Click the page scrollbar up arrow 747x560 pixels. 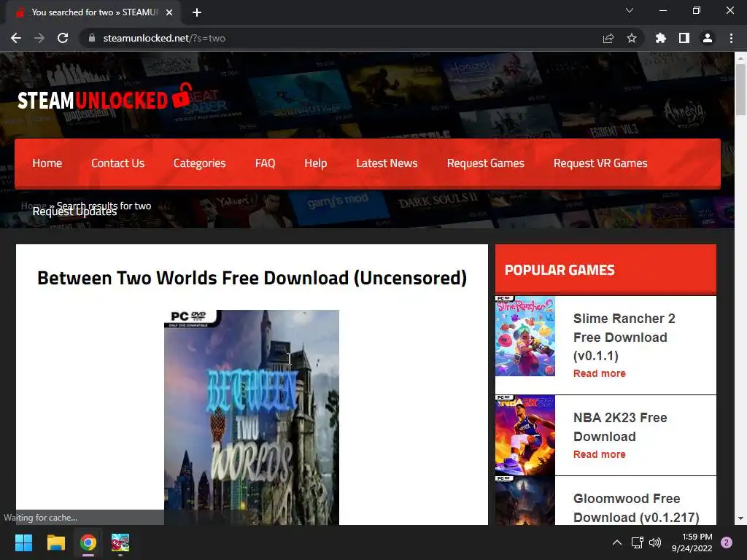coord(740,58)
